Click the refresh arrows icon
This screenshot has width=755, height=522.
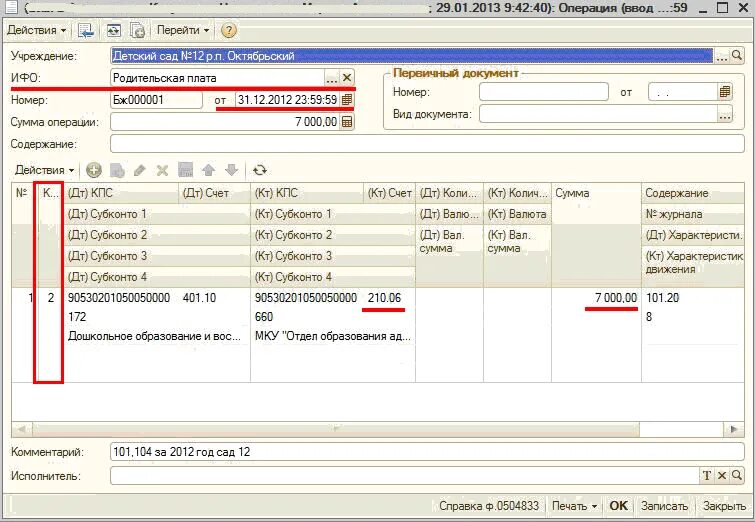(260, 170)
